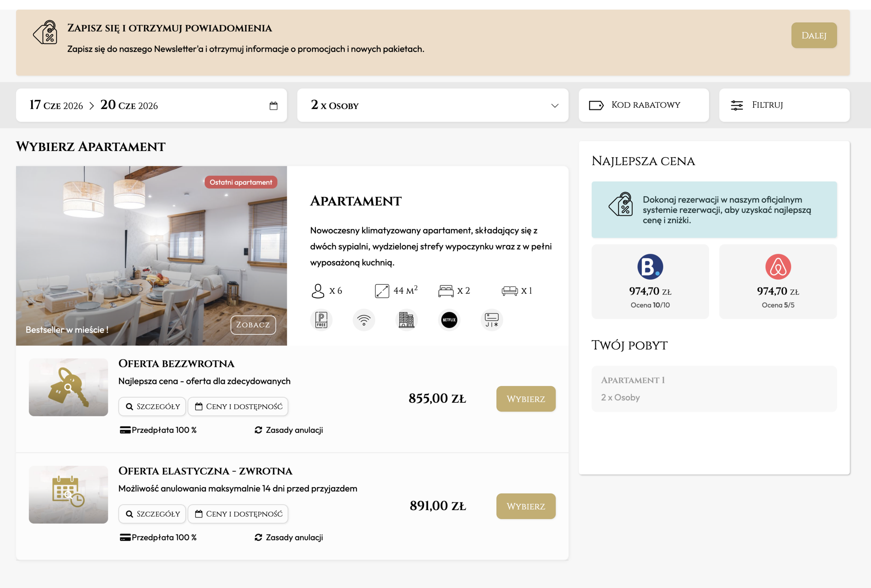The width and height of the screenshot is (871, 588).
Task: Click the air conditioning amenity icon
Action: click(491, 320)
